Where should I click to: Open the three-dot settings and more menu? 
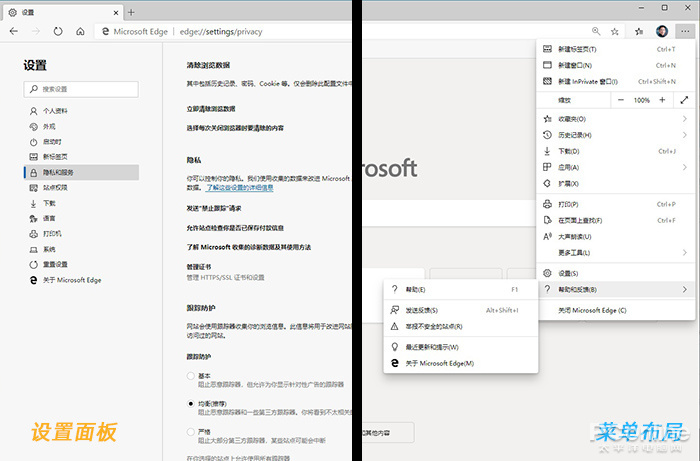coord(685,31)
